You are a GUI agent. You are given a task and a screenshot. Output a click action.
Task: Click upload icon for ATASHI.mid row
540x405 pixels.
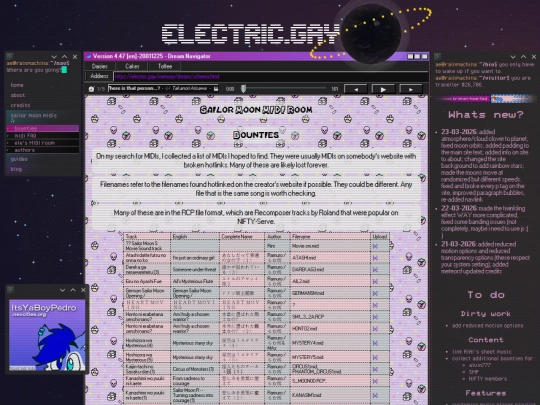click(x=375, y=258)
